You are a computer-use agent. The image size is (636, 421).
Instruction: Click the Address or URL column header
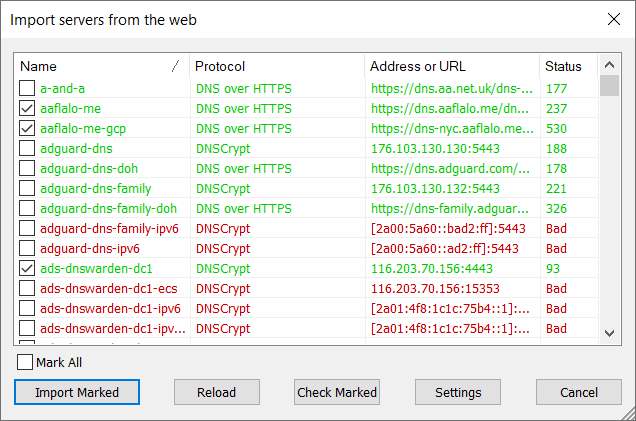click(x=450, y=66)
